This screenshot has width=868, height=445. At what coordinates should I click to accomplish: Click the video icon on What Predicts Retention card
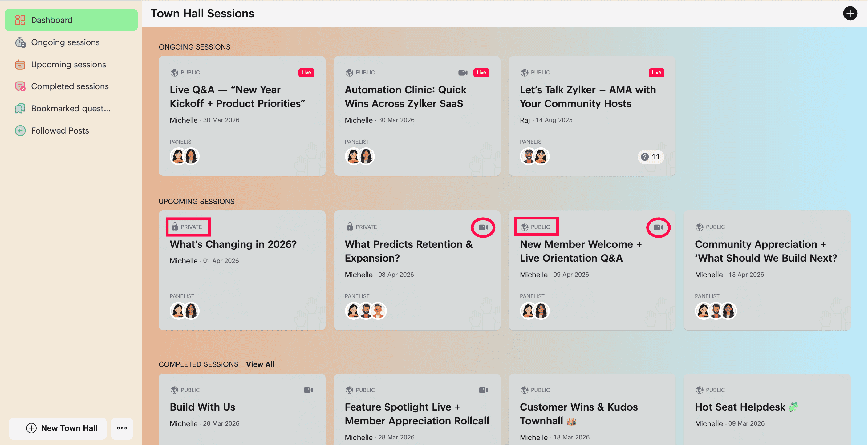483,227
